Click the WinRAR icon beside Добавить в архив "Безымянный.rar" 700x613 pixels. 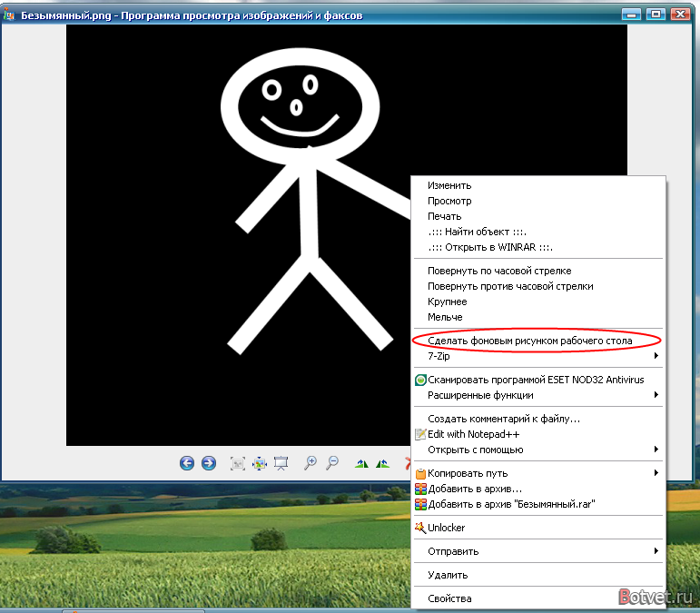click(x=420, y=505)
